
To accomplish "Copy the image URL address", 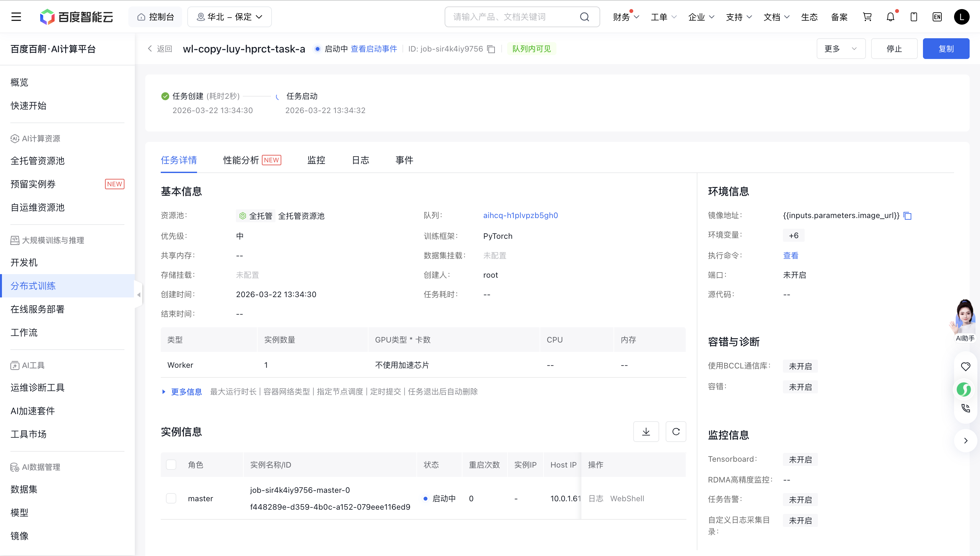I will pyautogui.click(x=907, y=216).
